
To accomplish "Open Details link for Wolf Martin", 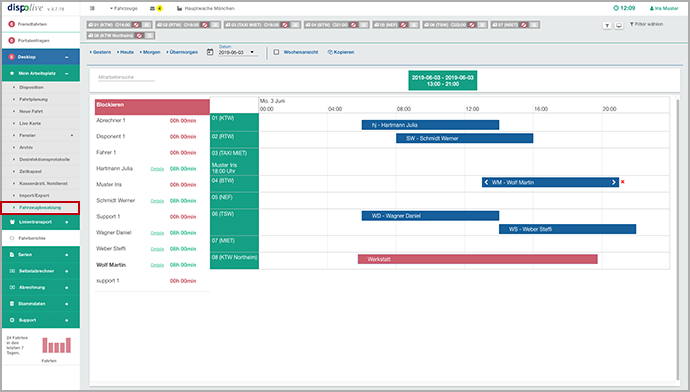I will coord(157,265).
